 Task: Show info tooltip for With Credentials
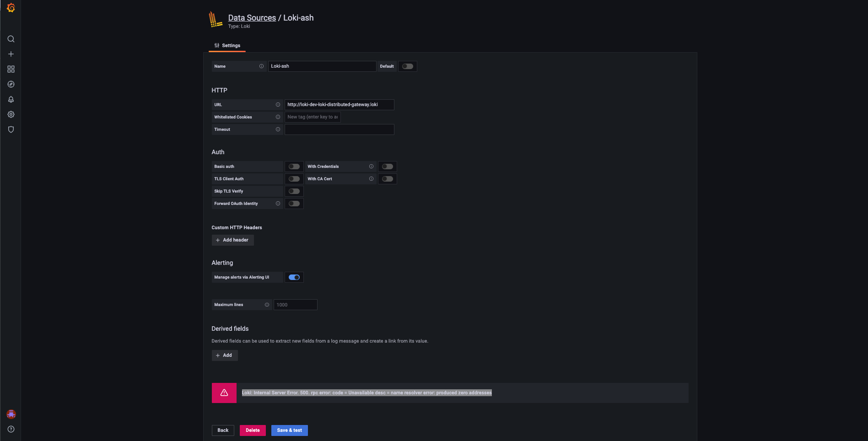click(x=371, y=167)
